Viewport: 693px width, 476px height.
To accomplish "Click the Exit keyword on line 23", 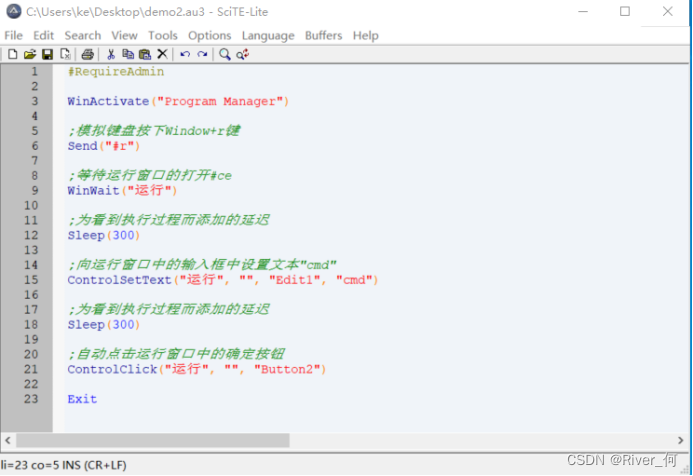I will (x=82, y=399).
